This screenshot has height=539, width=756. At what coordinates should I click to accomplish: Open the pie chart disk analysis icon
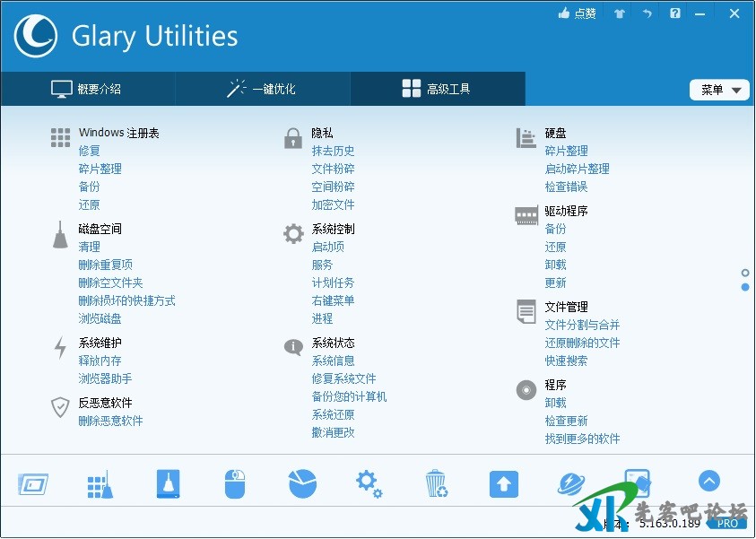pos(302,483)
